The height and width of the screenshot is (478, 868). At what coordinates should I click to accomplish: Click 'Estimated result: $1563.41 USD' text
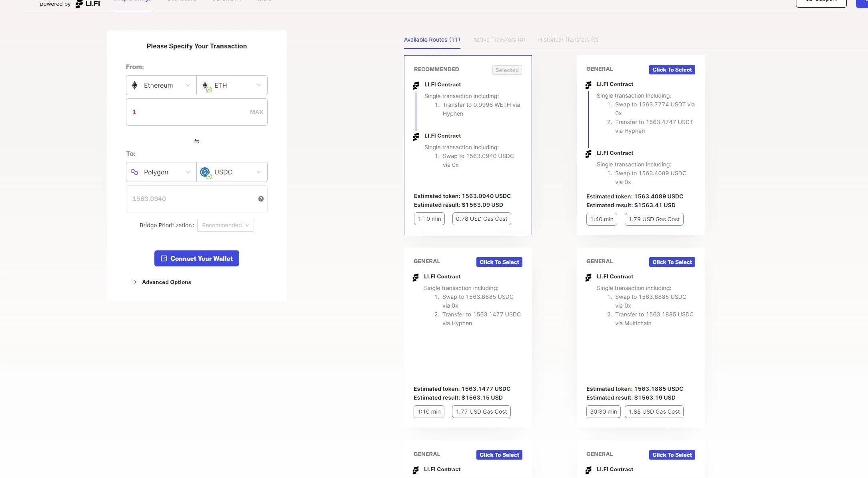tap(631, 205)
